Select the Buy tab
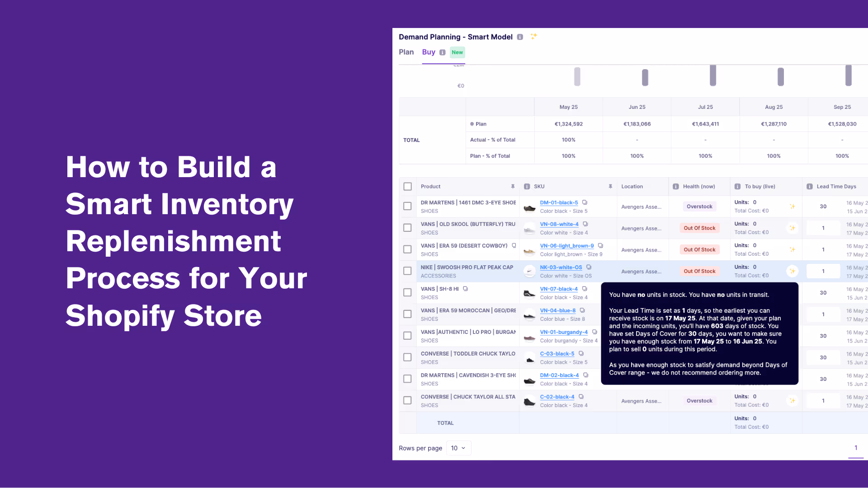The image size is (868, 488). click(428, 52)
